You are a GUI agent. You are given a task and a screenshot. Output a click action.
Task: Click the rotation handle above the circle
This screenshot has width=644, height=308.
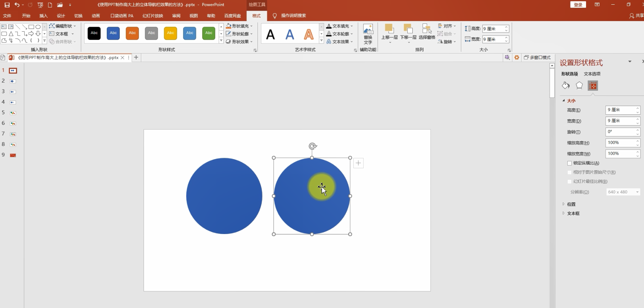click(312, 146)
